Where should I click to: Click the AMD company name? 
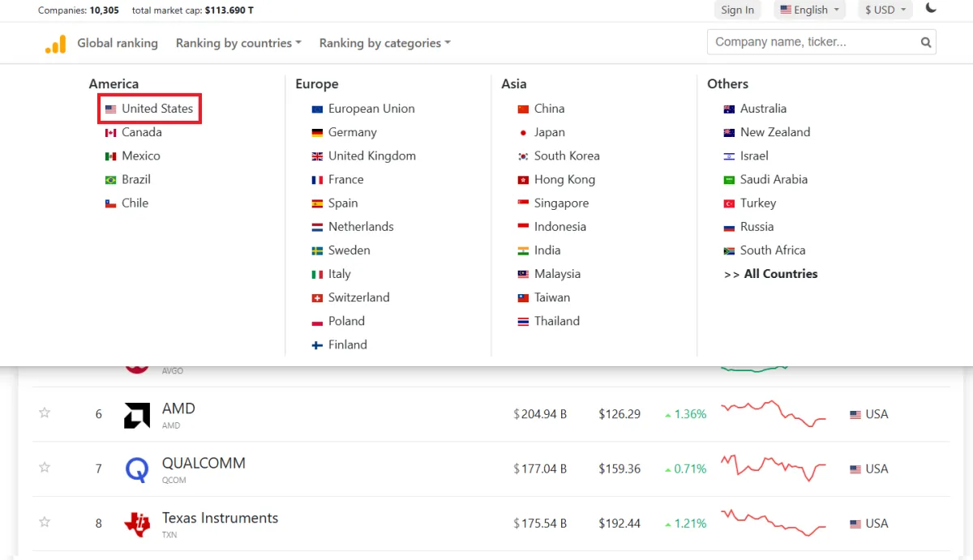178,408
